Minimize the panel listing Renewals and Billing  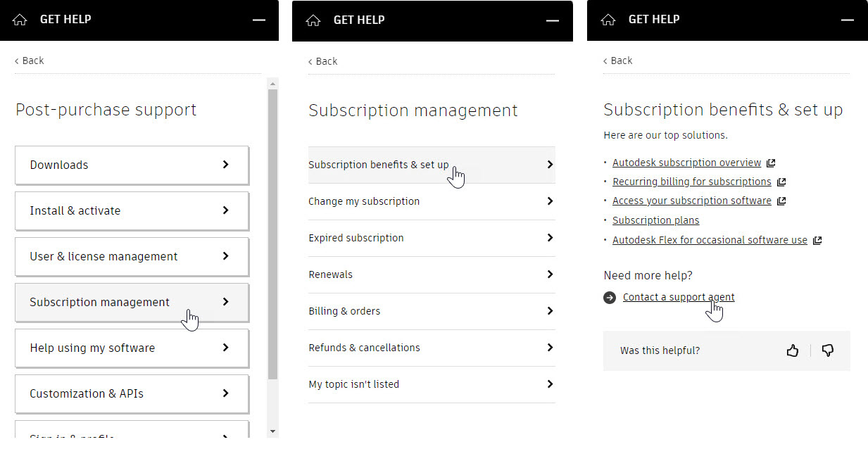click(553, 20)
